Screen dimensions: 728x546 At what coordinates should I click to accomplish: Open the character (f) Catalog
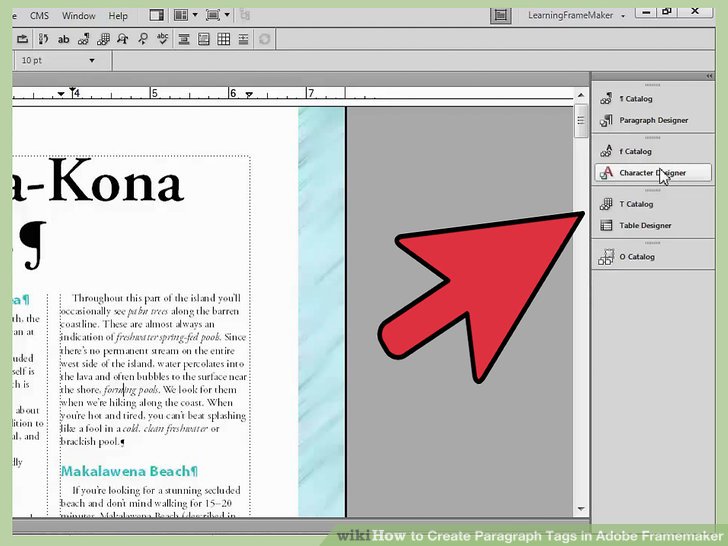635,152
